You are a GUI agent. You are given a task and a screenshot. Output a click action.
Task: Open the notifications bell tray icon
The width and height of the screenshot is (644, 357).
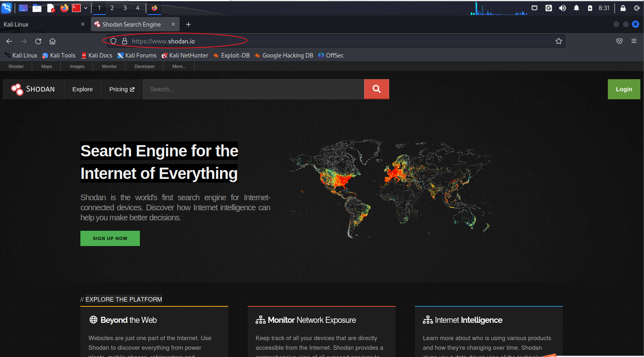click(x=576, y=8)
